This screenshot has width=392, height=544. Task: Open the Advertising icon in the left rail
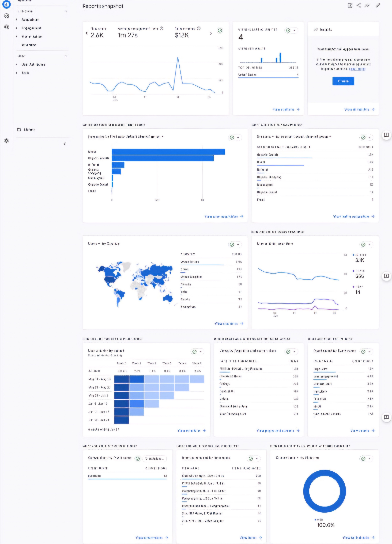pos(6,27)
